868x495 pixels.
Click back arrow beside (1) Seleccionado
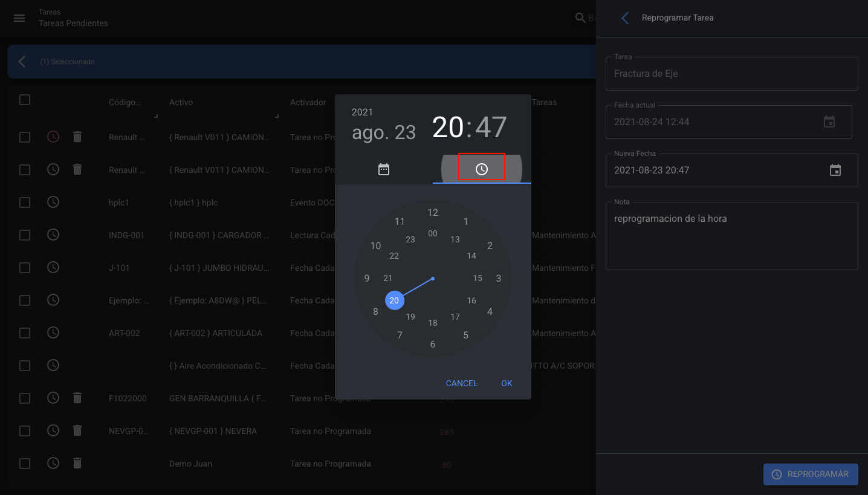(x=22, y=62)
